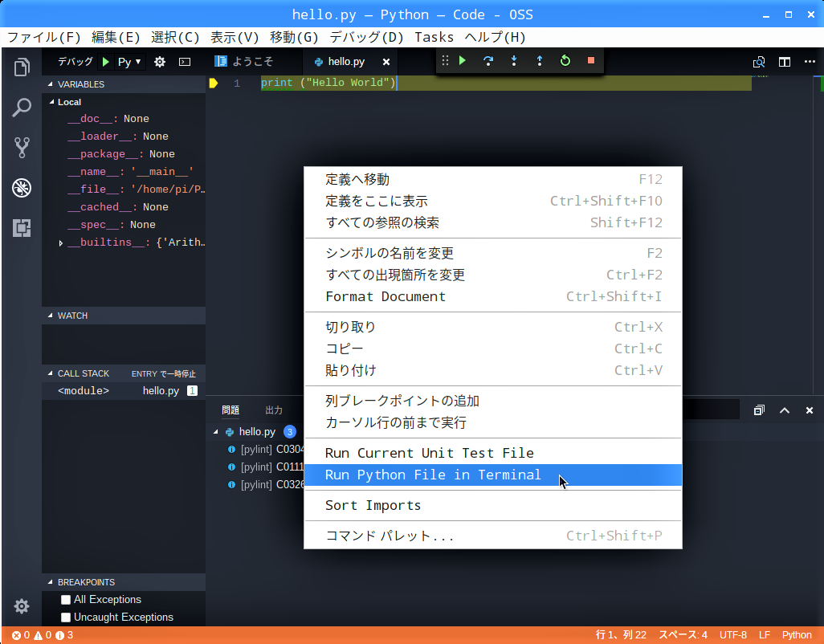Continue execution in the debug toolbar
The width and height of the screenshot is (824, 644).
pyautogui.click(x=463, y=61)
